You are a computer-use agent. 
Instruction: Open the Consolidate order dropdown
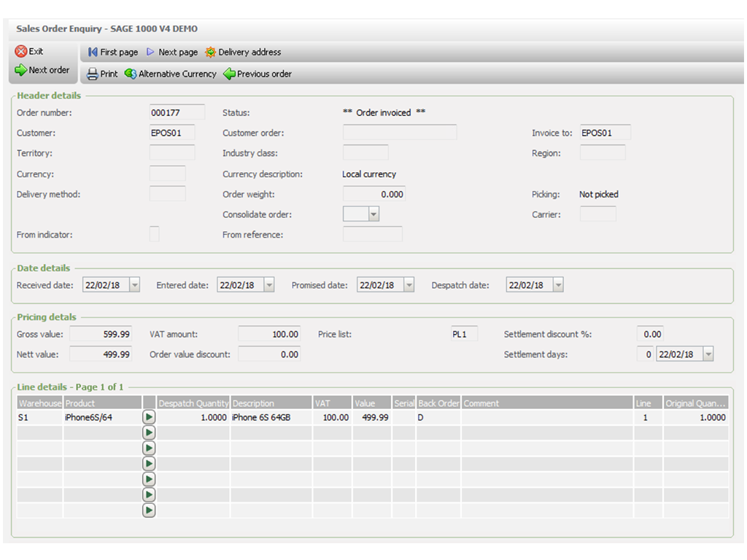click(x=373, y=214)
